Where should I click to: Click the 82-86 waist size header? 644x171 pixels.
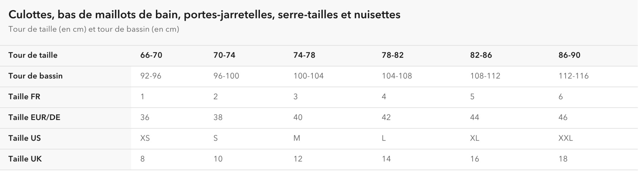481,55
